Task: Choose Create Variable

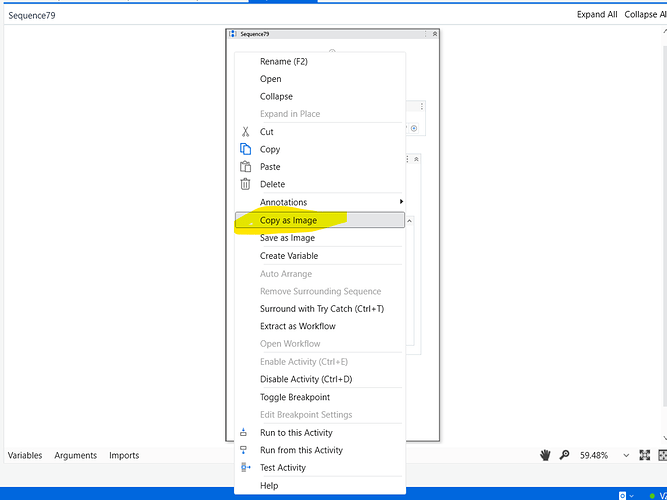Action: pyautogui.click(x=289, y=255)
